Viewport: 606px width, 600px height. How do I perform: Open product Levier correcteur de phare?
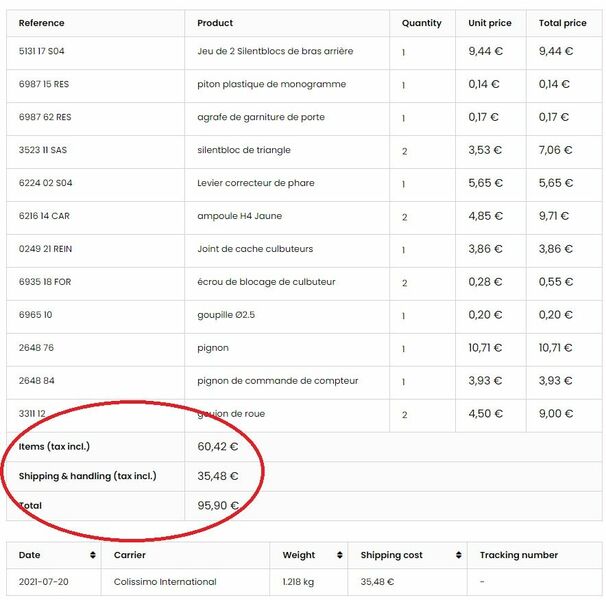click(x=256, y=183)
